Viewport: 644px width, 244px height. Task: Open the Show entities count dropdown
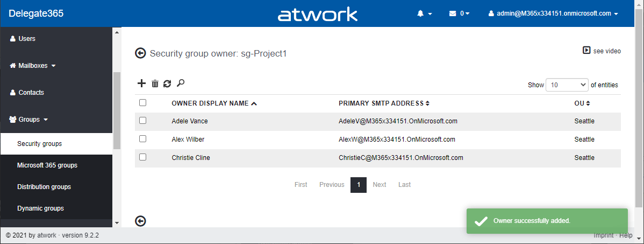coord(567,85)
